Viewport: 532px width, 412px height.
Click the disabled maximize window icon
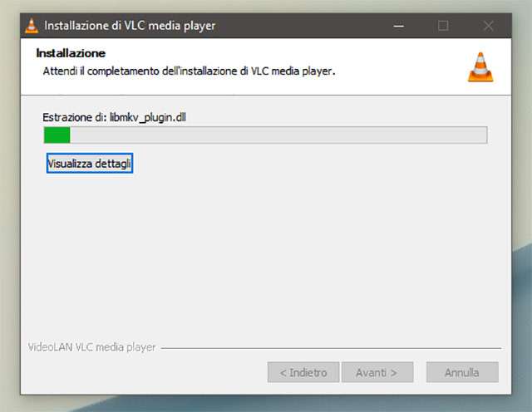click(443, 26)
